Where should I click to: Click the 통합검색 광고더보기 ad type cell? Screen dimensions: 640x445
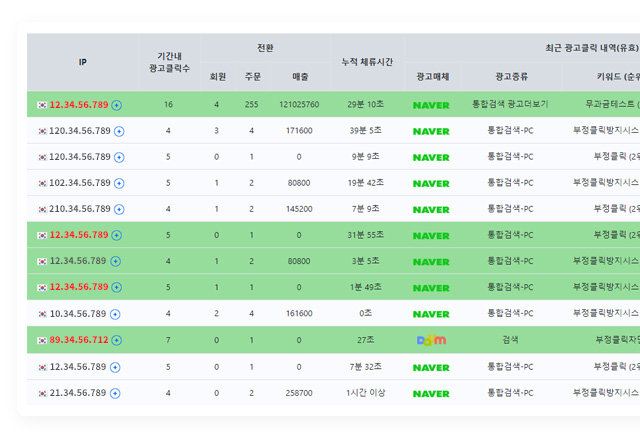pyautogui.click(x=510, y=104)
